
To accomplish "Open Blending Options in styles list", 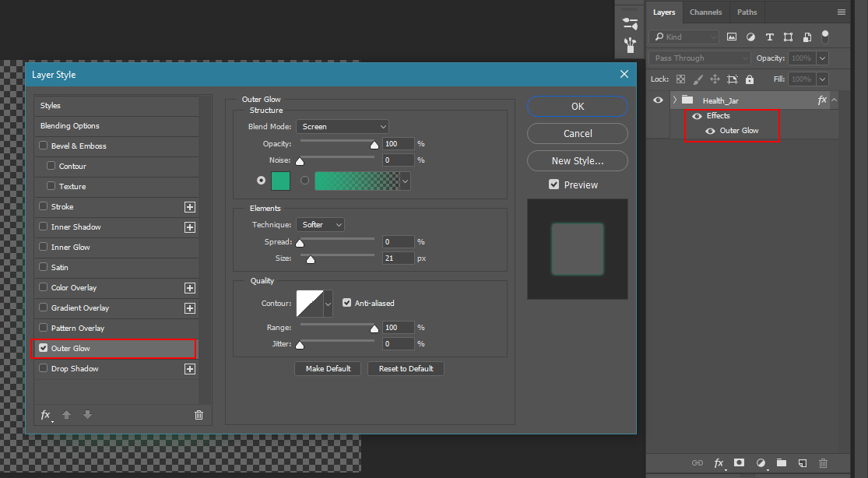I will (x=70, y=126).
